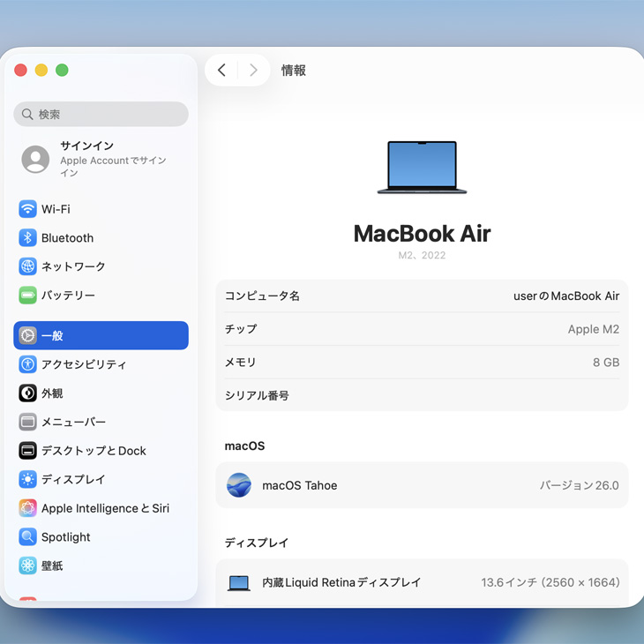644x644 pixels.
Task: Select the highlighted 一般 sidebar item
Action: click(x=101, y=335)
